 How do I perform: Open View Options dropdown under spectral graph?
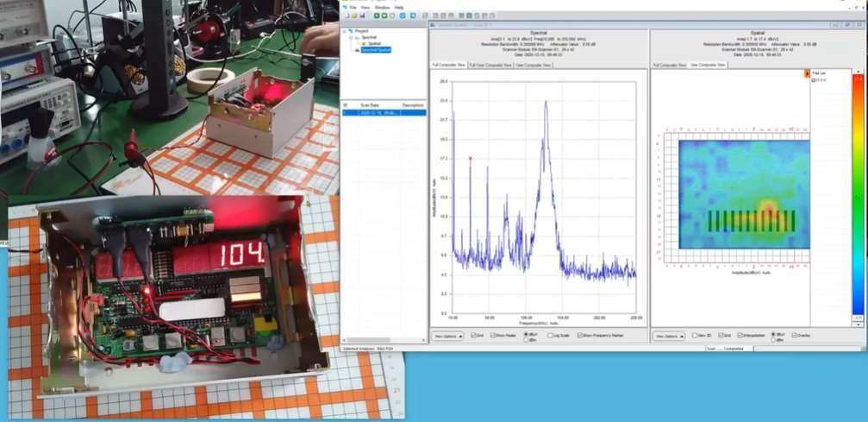pos(447,336)
